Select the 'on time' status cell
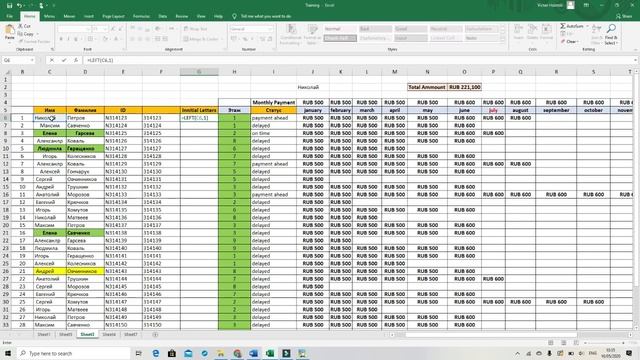The height and width of the screenshot is (360, 640). tap(273, 133)
